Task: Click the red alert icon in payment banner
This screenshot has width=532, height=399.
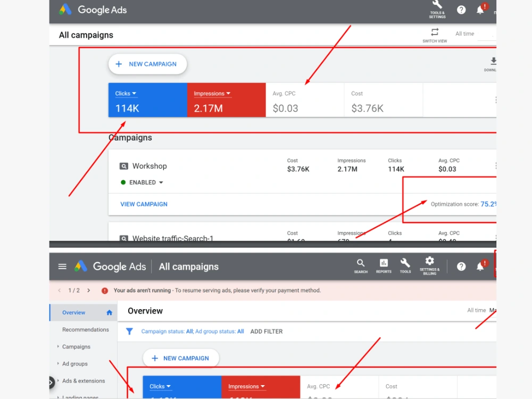Action: point(105,291)
